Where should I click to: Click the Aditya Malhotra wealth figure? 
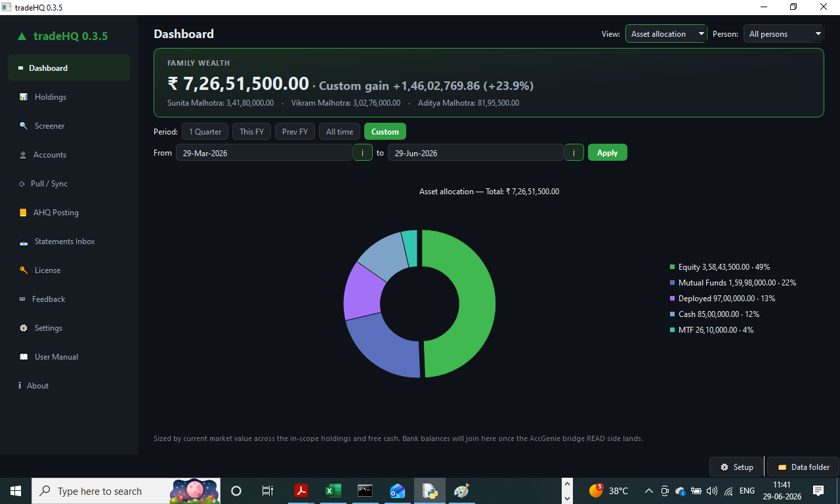click(469, 103)
